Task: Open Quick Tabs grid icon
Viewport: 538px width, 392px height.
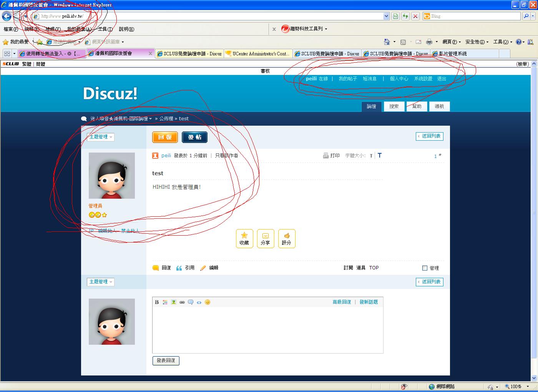Action: coord(7,53)
